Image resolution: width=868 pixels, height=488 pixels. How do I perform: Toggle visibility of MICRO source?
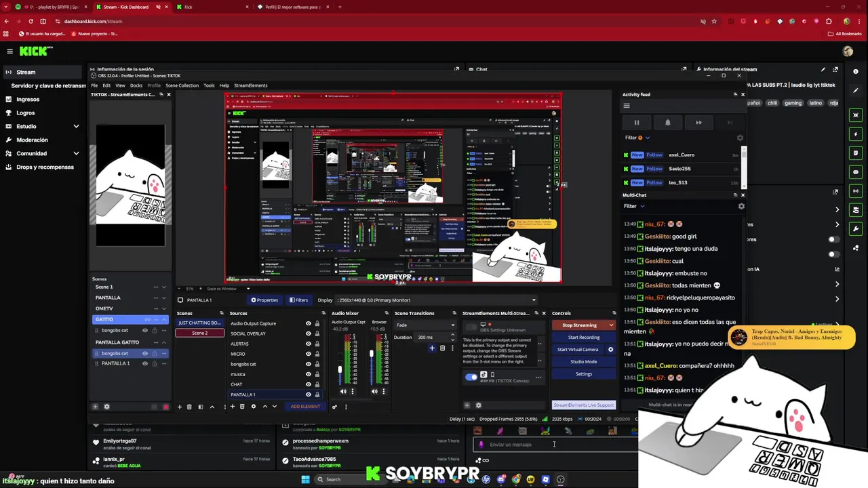(x=309, y=354)
